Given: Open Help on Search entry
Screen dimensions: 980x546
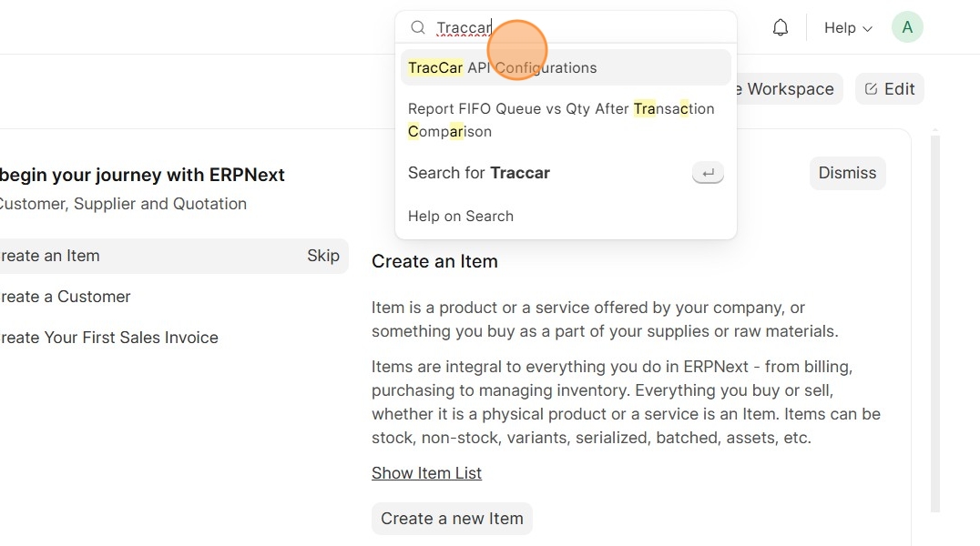Looking at the screenshot, I should [x=461, y=217].
